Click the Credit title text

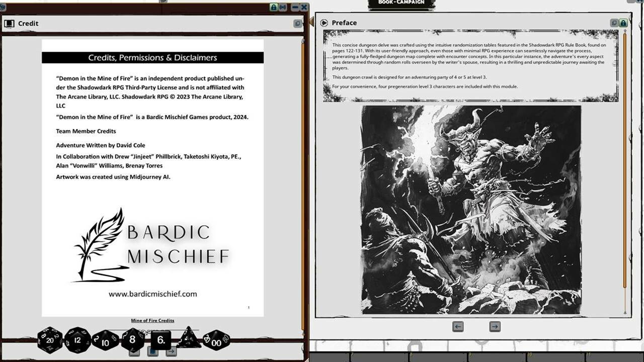pyautogui.click(x=28, y=23)
